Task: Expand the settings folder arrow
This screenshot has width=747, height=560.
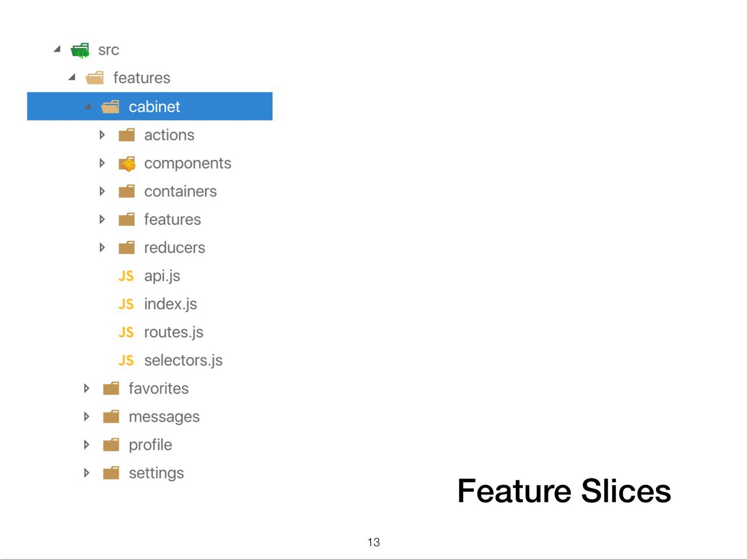Action: click(86, 473)
